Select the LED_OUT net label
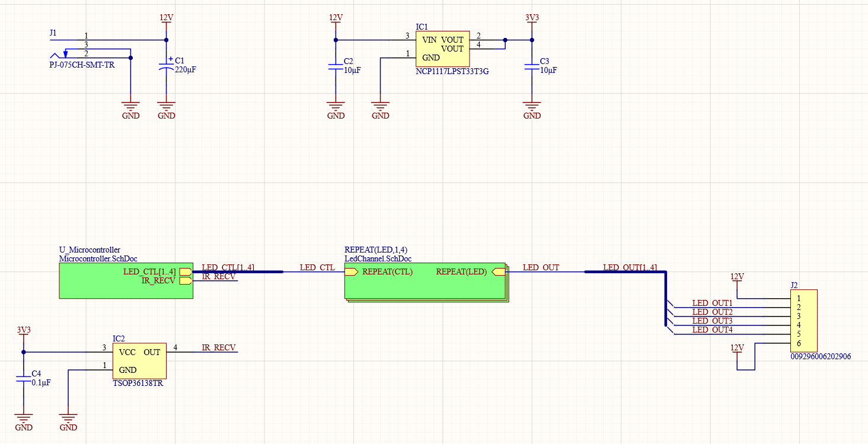 pyautogui.click(x=541, y=267)
